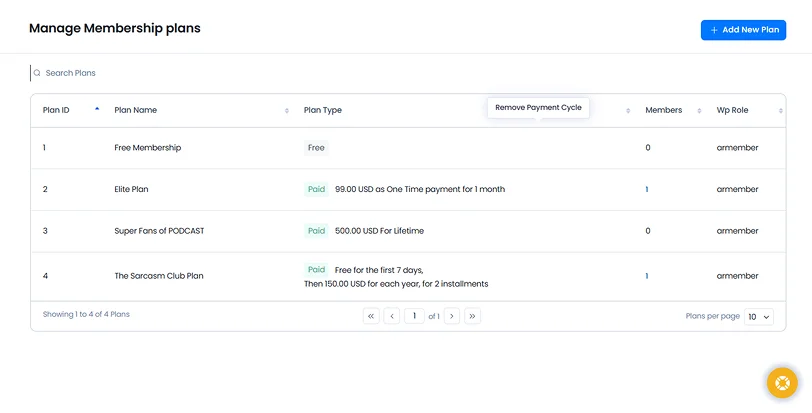
Task: Go to first page of plans
Action: pyautogui.click(x=371, y=316)
